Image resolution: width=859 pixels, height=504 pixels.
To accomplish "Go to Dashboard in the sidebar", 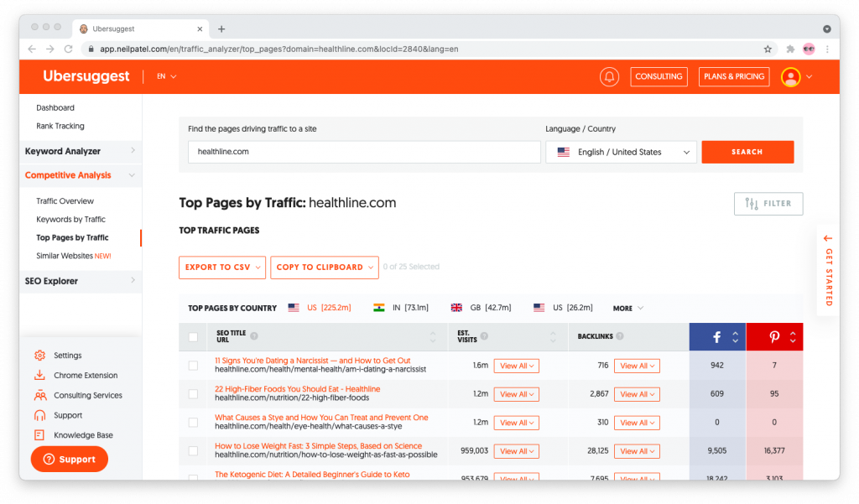I will [55, 108].
